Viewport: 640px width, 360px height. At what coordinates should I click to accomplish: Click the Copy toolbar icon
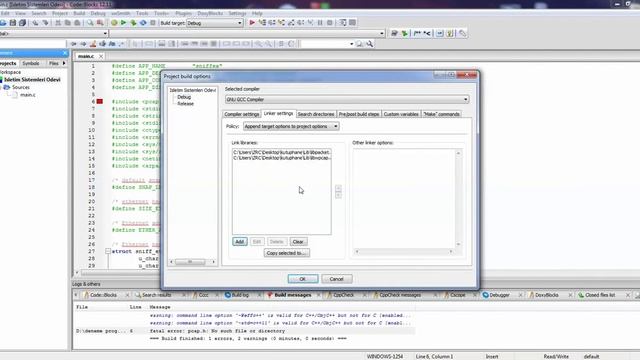[68, 23]
